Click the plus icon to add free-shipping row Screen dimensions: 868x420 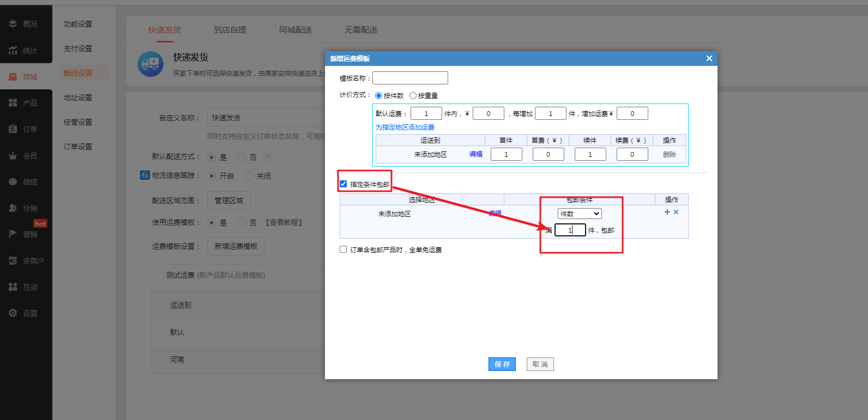(x=667, y=212)
